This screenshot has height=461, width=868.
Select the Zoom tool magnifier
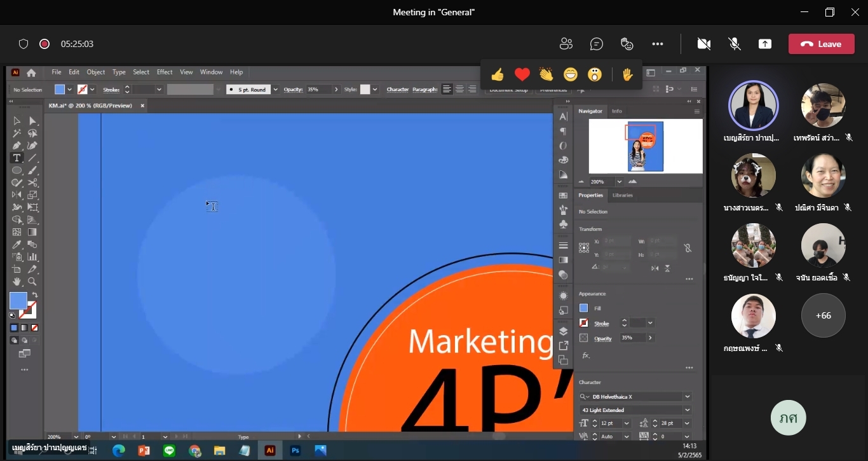[x=32, y=281]
